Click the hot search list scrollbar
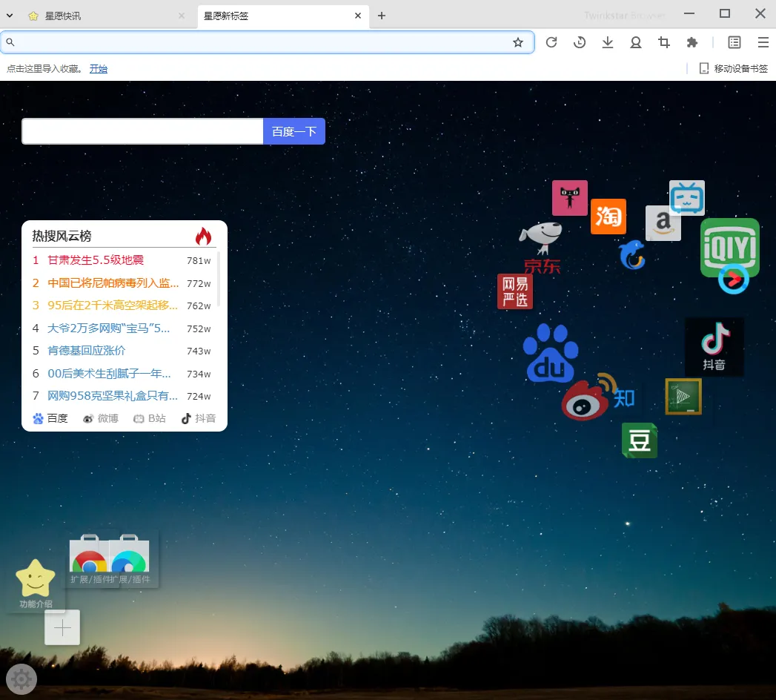The width and height of the screenshot is (776, 700). click(x=218, y=280)
